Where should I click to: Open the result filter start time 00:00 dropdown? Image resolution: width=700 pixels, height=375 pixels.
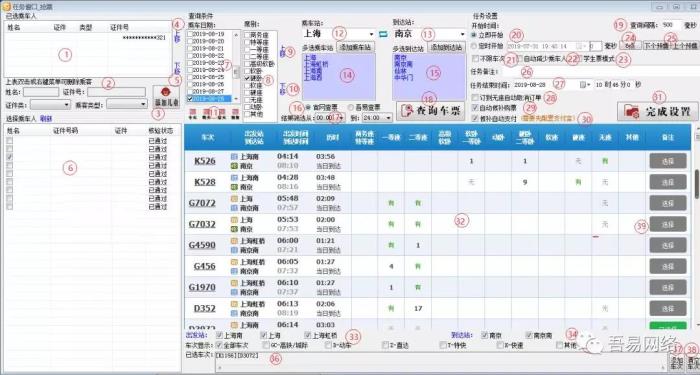(x=330, y=118)
